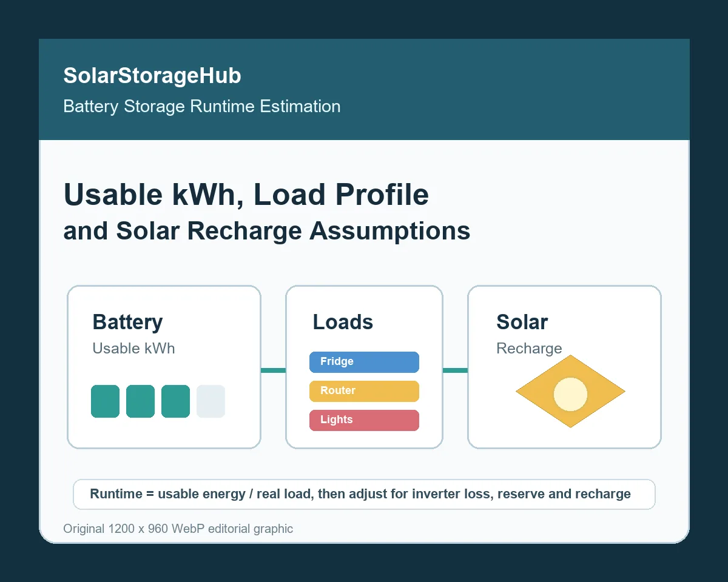Image resolution: width=728 pixels, height=582 pixels.
Task: Select the Battery card title
Action: click(127, 322)
